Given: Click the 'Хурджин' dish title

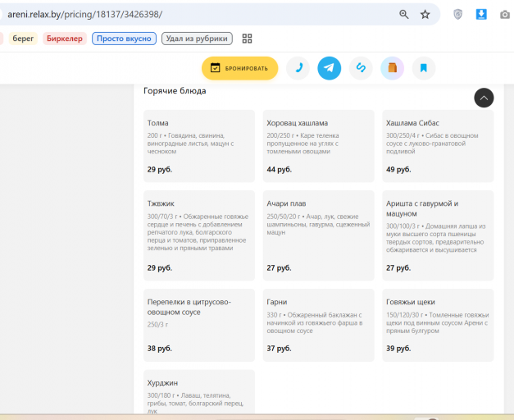Looking at the screenshot, I should (162, 383).
